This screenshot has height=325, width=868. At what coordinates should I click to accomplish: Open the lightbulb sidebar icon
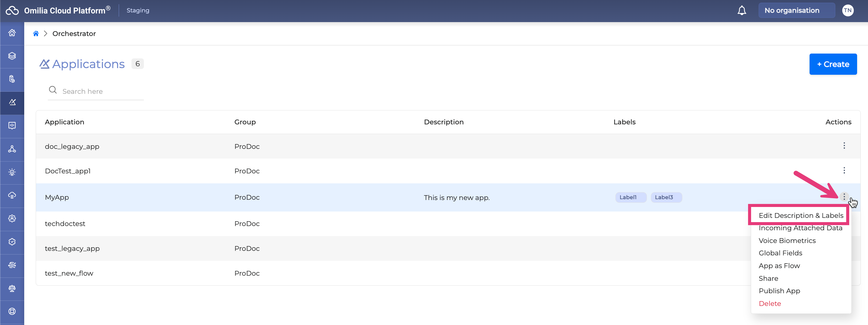click(12, 172)
